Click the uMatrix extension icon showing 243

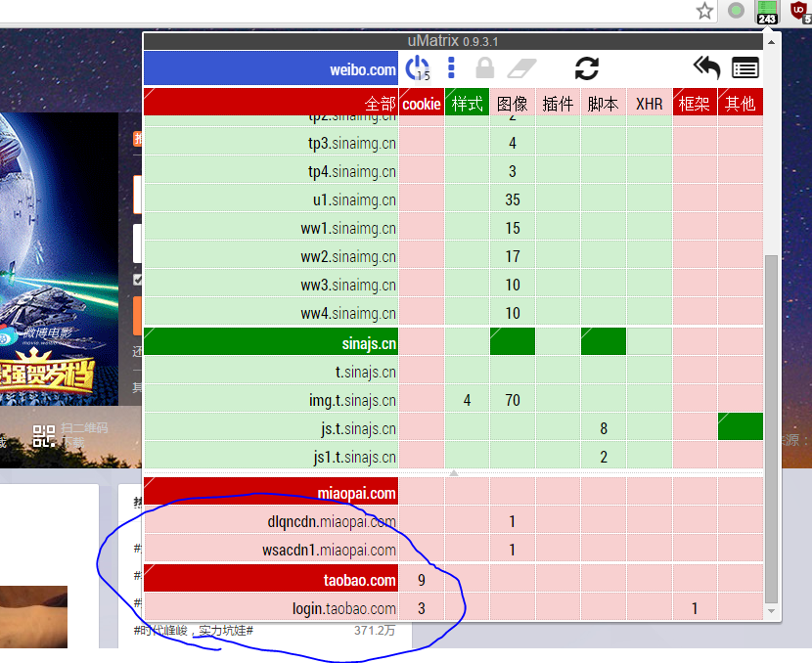[x=767, y=12]
